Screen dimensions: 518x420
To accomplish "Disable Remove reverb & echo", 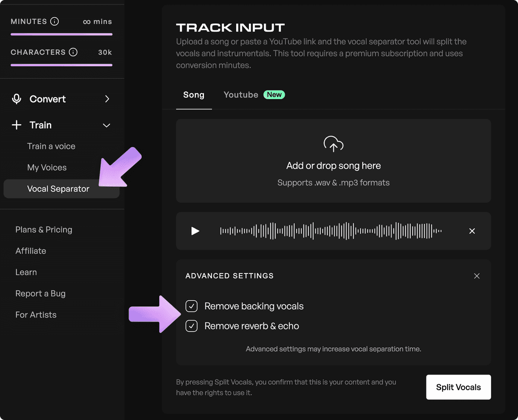I will [x=191, y=326].
